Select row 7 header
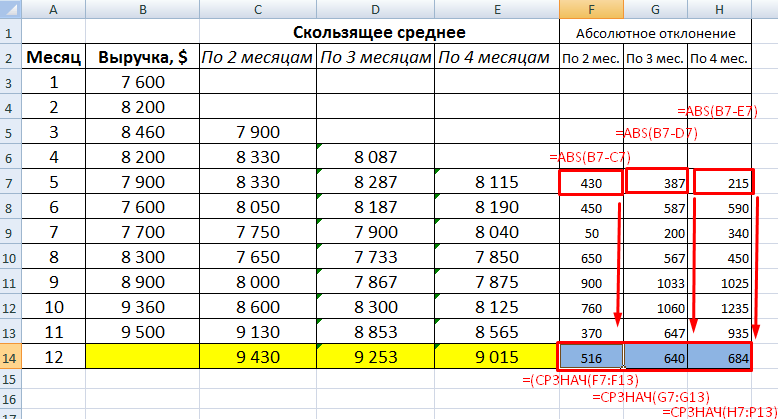778x419 pixels. coord(10,182)
